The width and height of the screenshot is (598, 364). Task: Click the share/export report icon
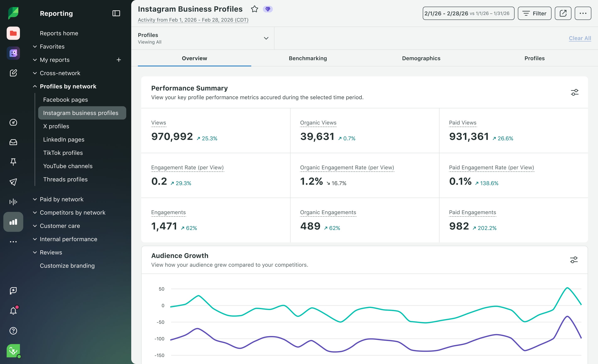pyautogui.click(x=563, y=13)
